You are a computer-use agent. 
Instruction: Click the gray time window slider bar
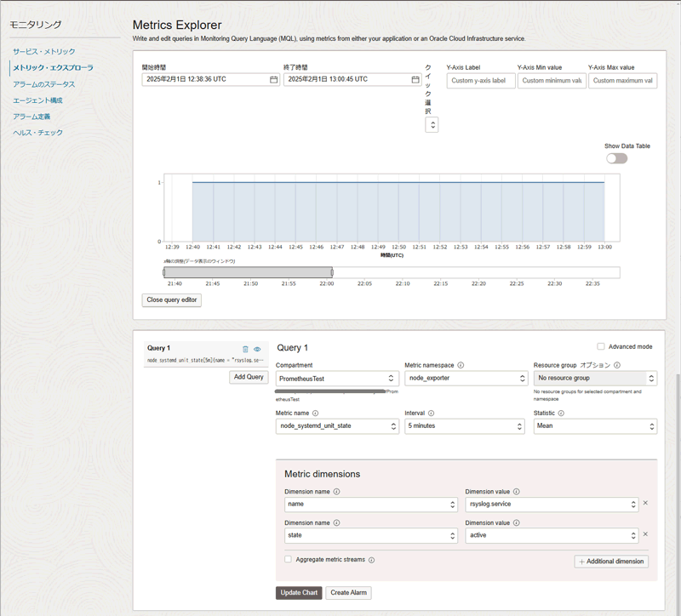click(x=248, y=272)
